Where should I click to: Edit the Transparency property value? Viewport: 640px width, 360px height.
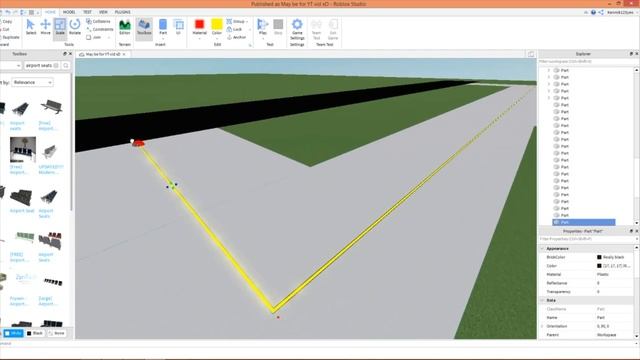tap(615, 291)
